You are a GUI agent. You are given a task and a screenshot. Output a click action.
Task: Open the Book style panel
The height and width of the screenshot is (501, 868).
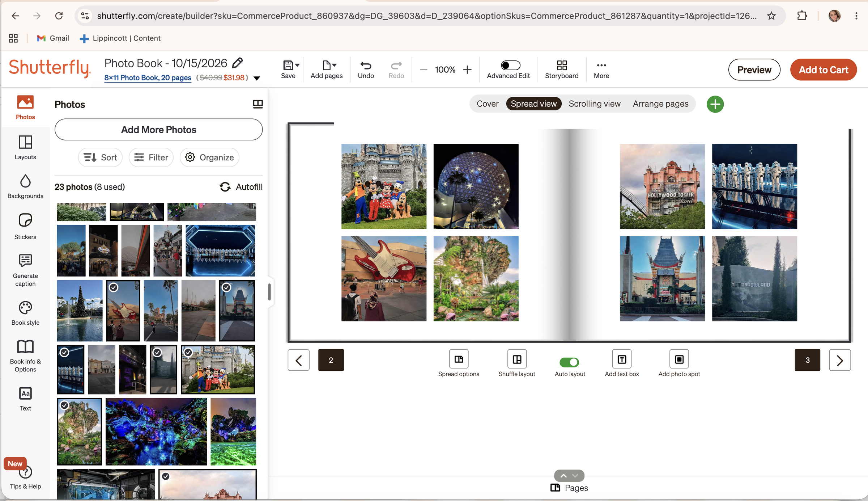click(x=25, y=313)
